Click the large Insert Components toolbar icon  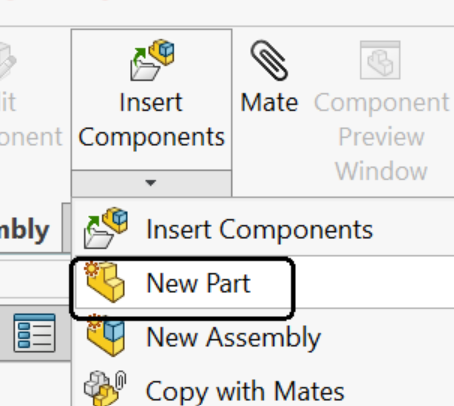pyautogui.click(x=152, y=60)
